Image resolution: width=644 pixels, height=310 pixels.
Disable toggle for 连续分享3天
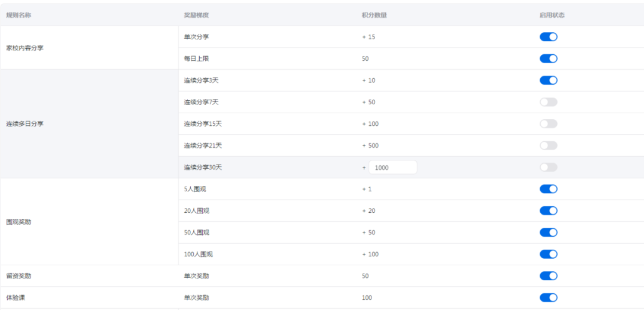point(548,80)
